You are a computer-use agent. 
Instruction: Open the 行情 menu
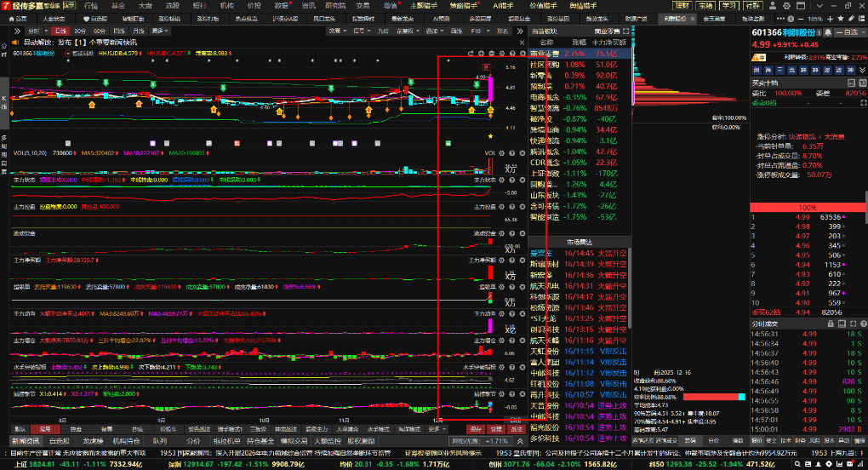pos(91,5)
